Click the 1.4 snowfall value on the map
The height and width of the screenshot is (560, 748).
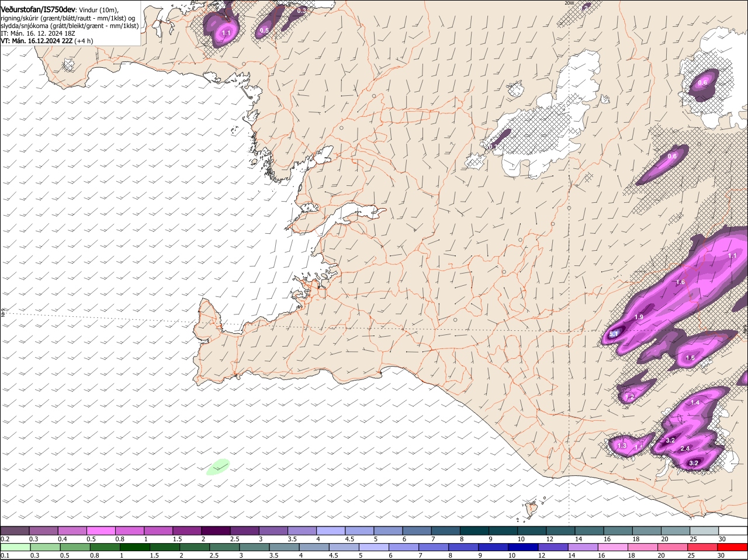pos(695,402)
